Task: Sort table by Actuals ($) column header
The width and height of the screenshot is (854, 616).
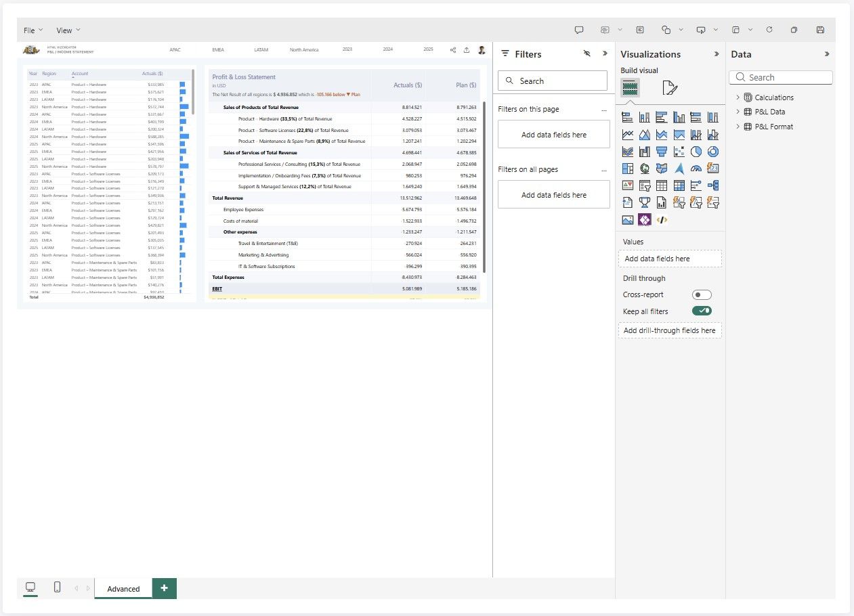Action: click(152, 73)
